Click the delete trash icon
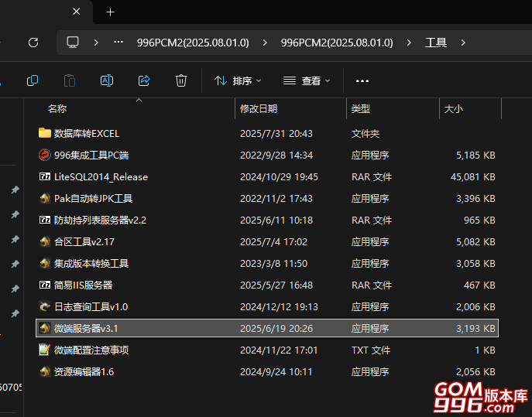This screenshot has height=417, width=532. (181, 80)
